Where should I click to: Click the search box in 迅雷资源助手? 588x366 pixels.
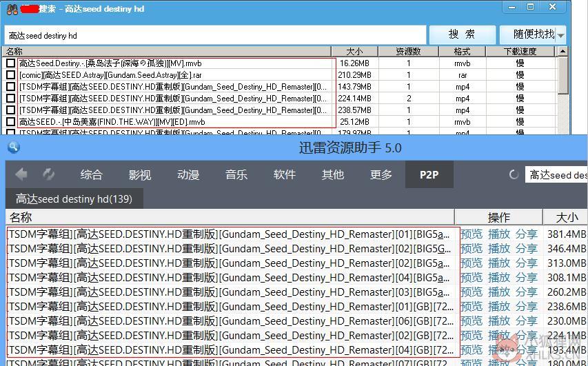tap(556, 175)
